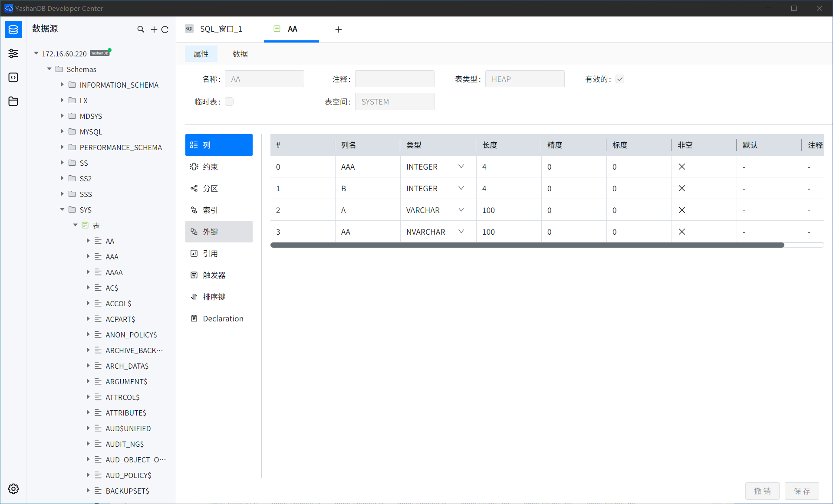The height and width of the screenshot is (504, 833).
Task: Open the file folder icon in left sidebar
Action: [x=13, y=101]
